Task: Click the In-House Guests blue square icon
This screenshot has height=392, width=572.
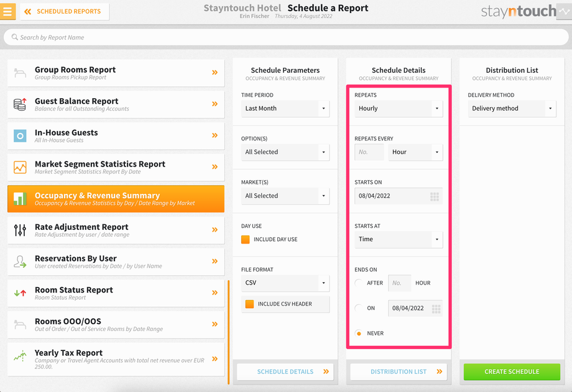Action: [x=20, y=136]
